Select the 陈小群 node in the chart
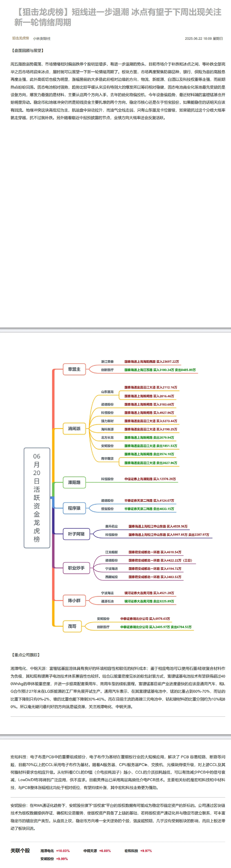The width and height of the screenshot is (231, 868). click(74, 600)
